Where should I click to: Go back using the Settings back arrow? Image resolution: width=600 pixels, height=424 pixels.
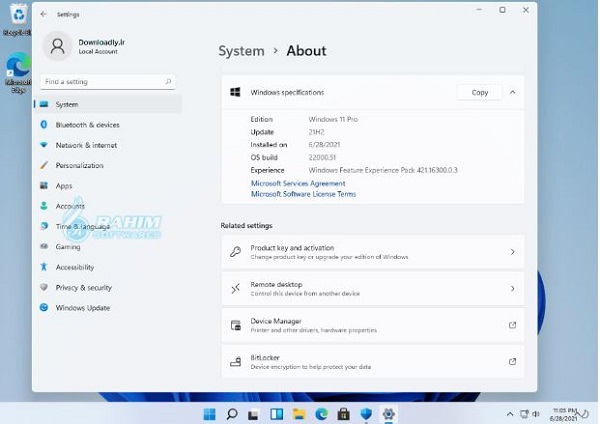pos(43,15)
